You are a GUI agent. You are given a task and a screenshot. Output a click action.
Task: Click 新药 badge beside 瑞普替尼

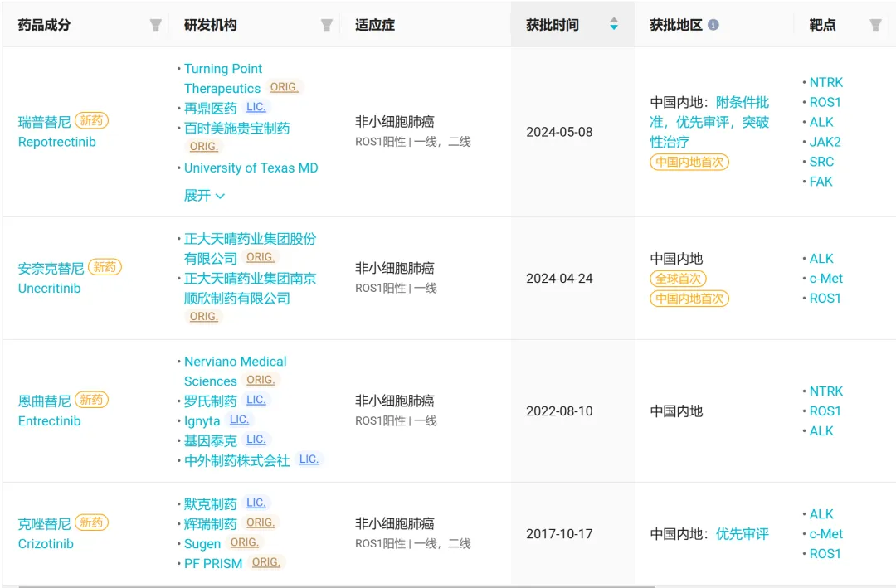click(x=91, y=121)
